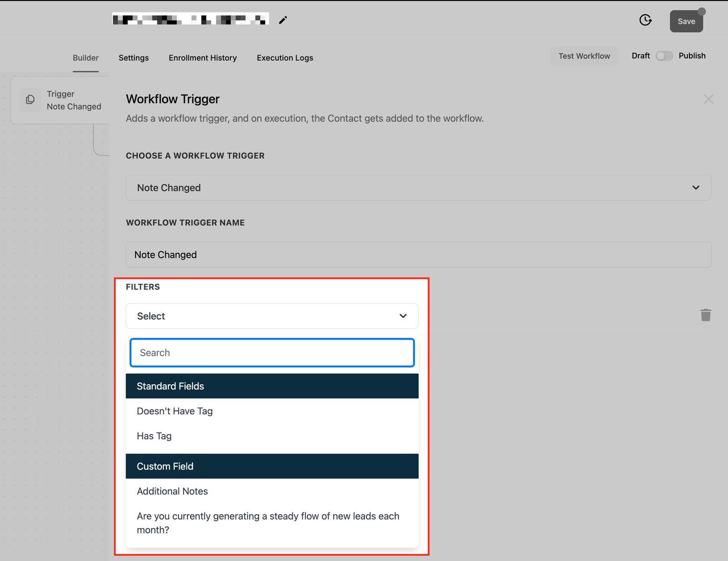Select the Builder tab
728x561 pixels.
(86, 58)
